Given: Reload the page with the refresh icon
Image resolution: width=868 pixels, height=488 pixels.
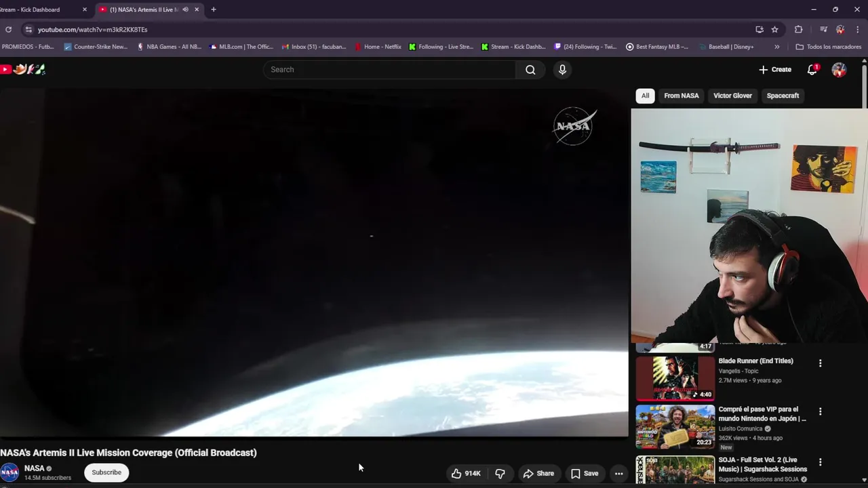Looking at the screenshot, I should (x=8, y=29).
